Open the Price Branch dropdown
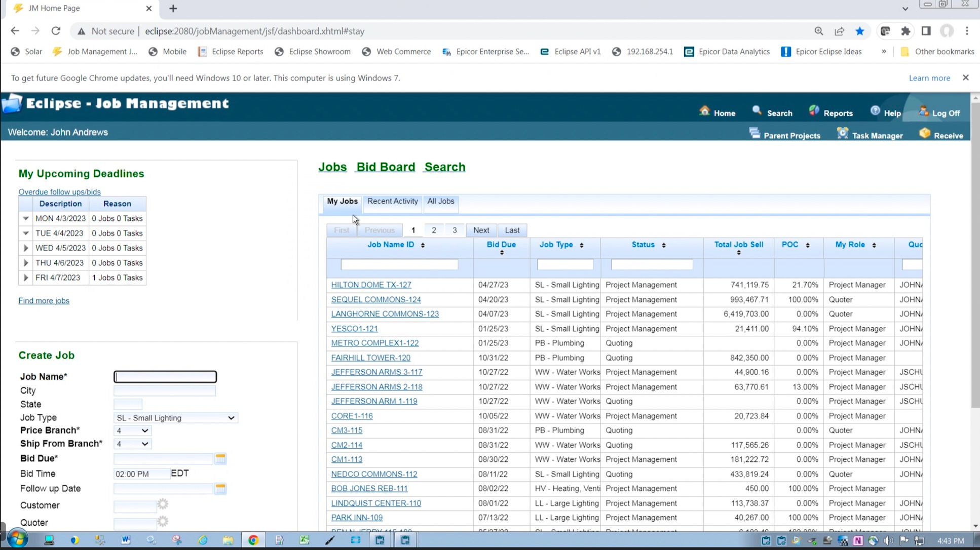Image resolution: width=980 pixels, height=550 pixels. coord(132,430)
